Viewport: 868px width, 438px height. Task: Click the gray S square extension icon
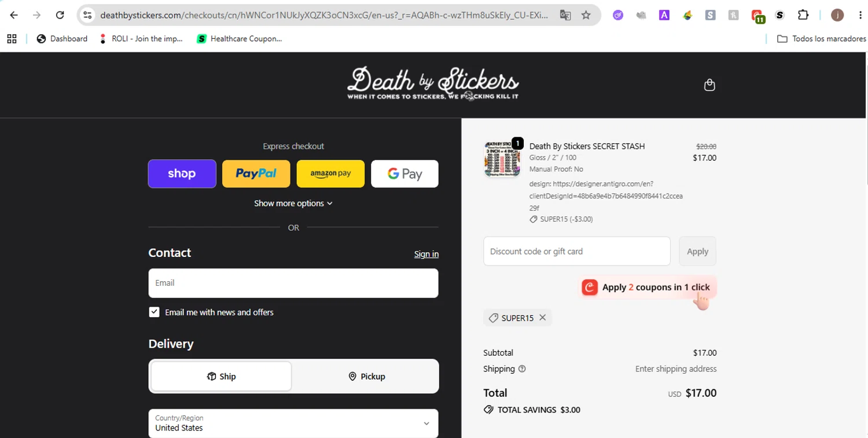710,16
